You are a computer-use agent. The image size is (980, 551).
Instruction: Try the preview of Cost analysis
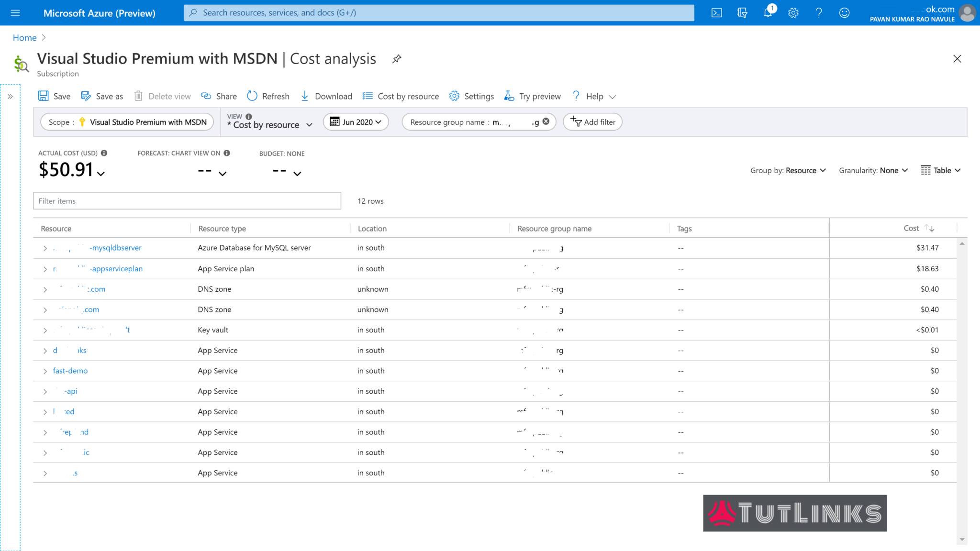(x=532, y=96)
